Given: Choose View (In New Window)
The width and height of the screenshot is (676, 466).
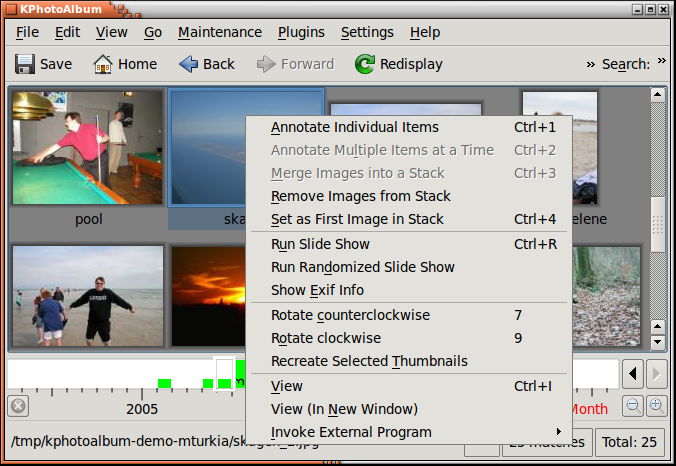Looking at the screenshot, I should point(409,409).
